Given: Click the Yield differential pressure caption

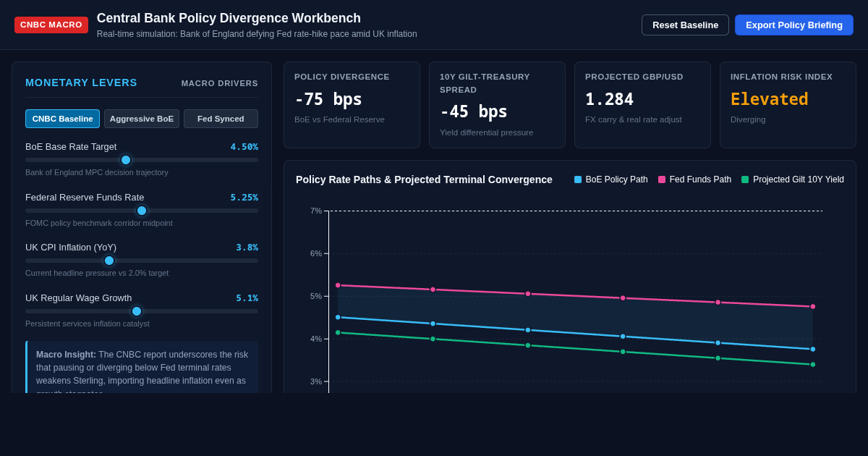Looking at the screenshot, I should pos(486,132).
